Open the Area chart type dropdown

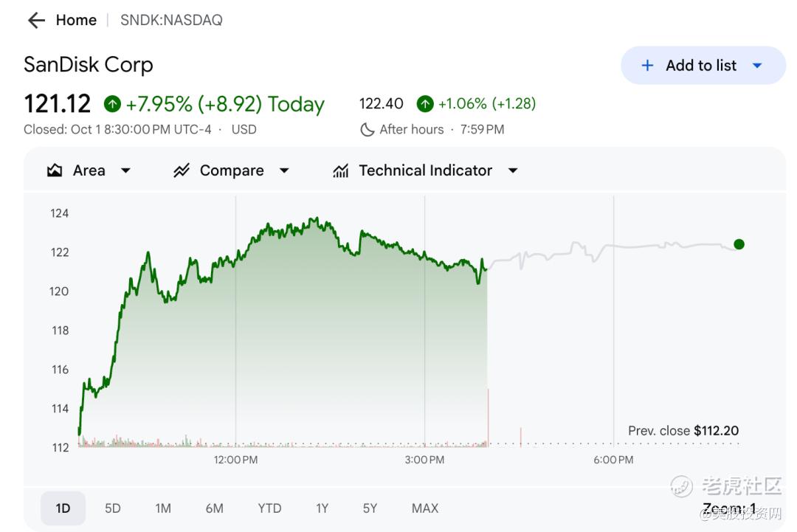[x=125, y=170]
